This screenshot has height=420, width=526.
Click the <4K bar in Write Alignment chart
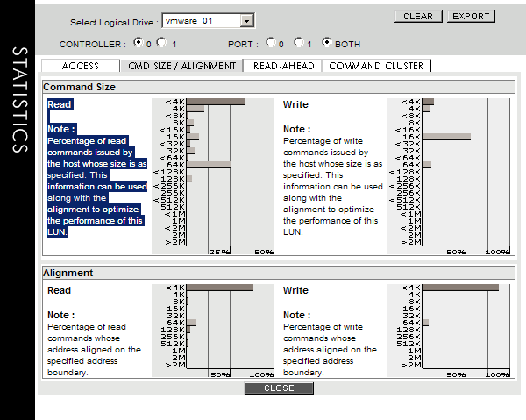click(460, 288)
